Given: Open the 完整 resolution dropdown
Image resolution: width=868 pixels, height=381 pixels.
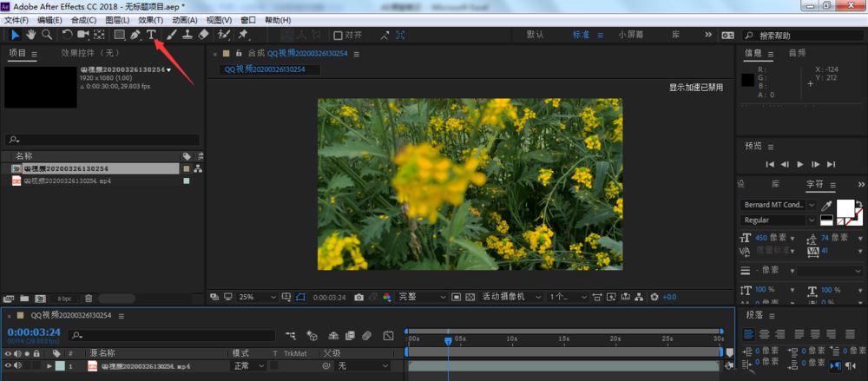Looking at the screenshot, I should click(x=421, y=297).
